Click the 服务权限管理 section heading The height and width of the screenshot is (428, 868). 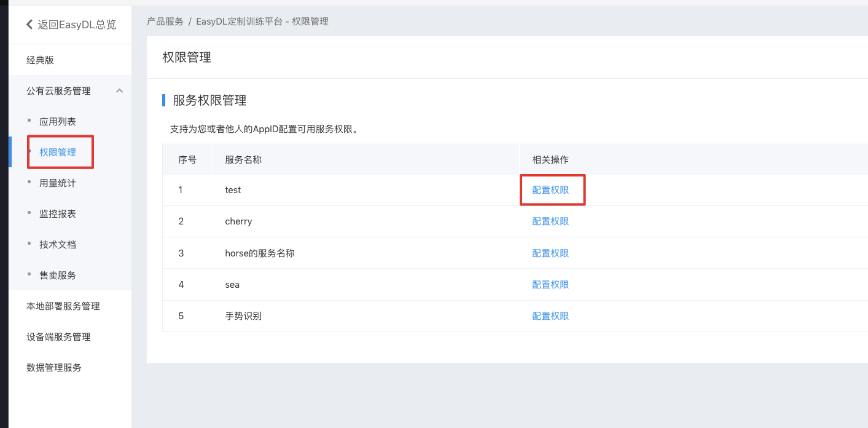click(x=209, y=100)
